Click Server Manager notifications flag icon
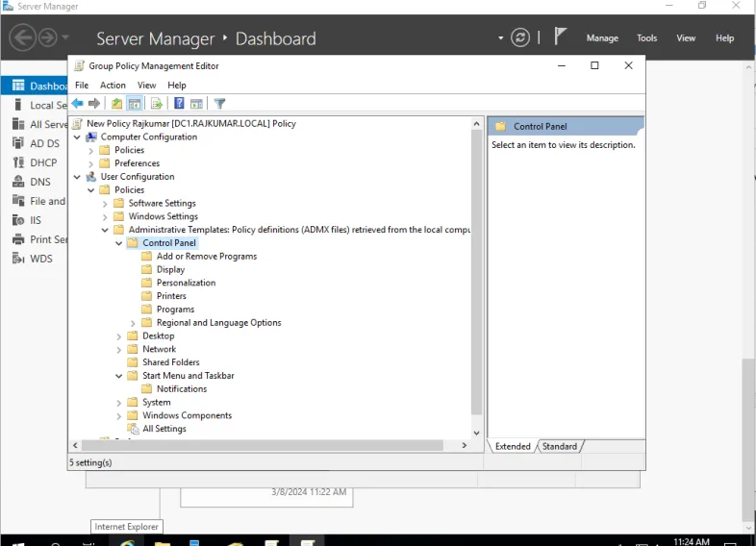 tap(559, 37)
